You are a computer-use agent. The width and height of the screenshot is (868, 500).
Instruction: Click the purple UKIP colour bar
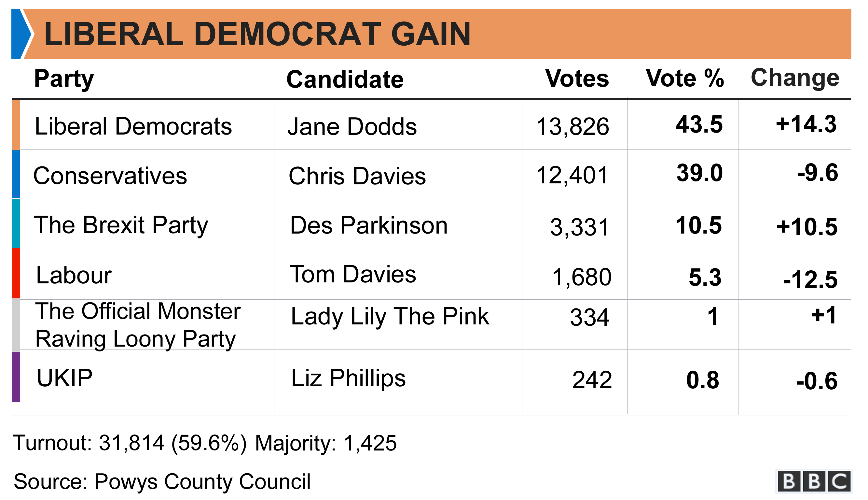16,377
